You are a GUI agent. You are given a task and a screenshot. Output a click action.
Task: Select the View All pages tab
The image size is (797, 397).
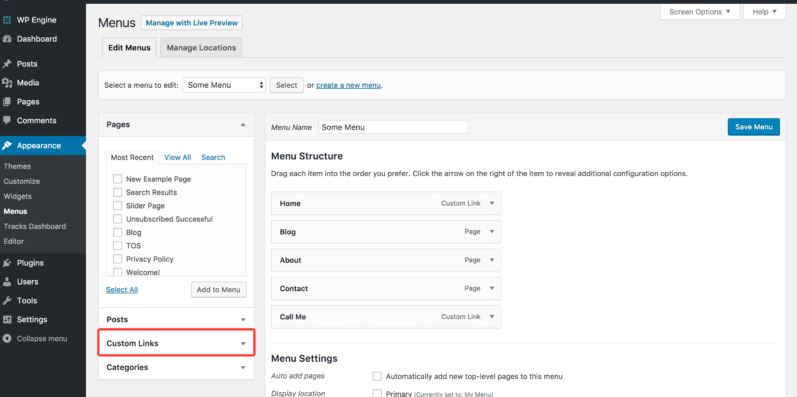pos(178,158)
